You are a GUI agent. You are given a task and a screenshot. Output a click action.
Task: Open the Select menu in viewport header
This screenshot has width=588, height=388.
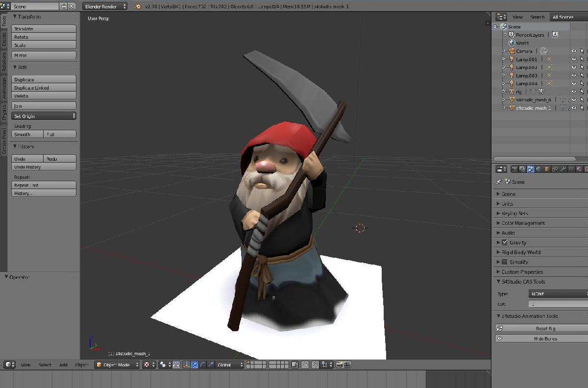pyautogui.click(x=45, y=365)
